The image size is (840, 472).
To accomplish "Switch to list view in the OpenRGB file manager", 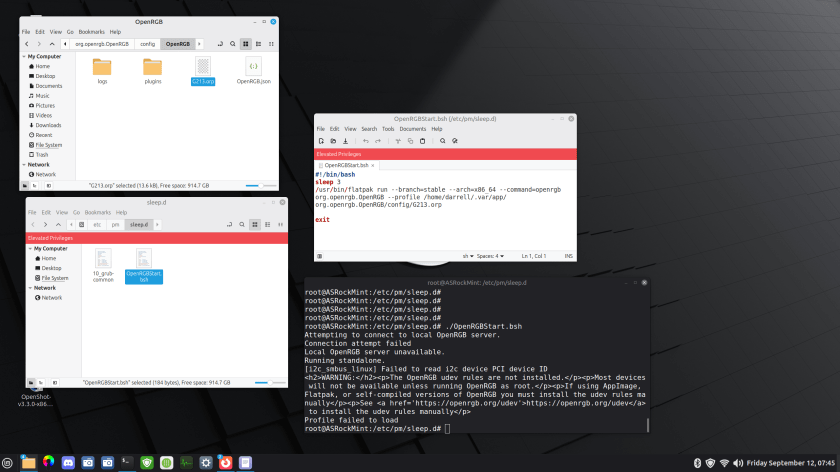I will 258,44.
